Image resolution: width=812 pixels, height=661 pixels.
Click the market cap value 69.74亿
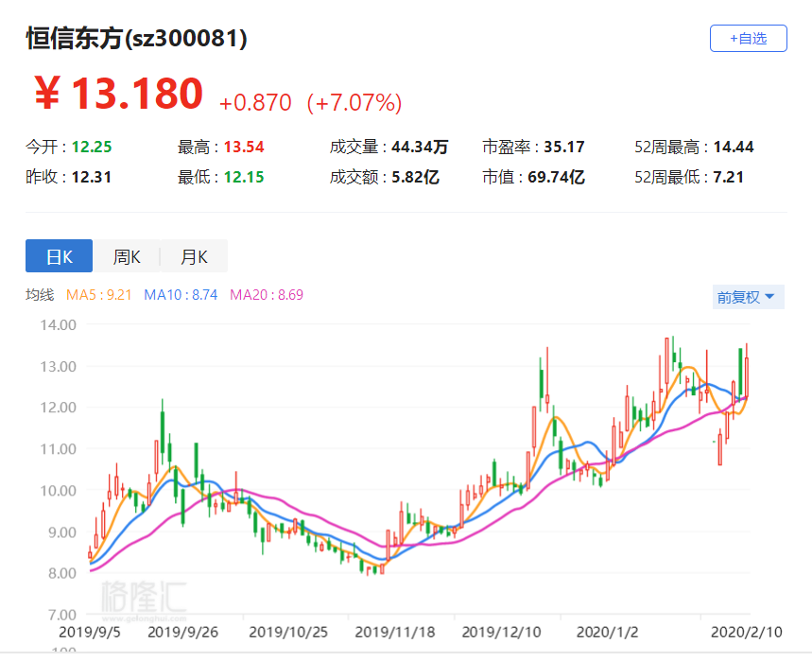556,177
